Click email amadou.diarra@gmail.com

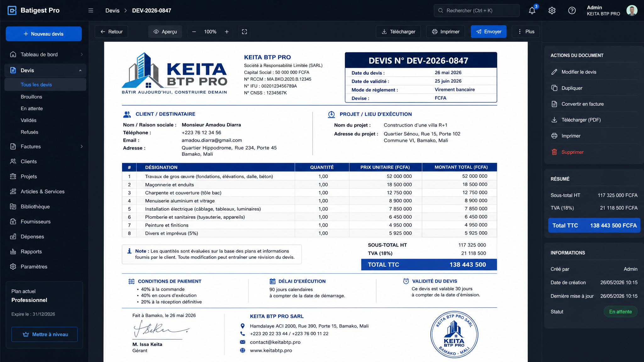pyautogui.click(x=212, y=140)
